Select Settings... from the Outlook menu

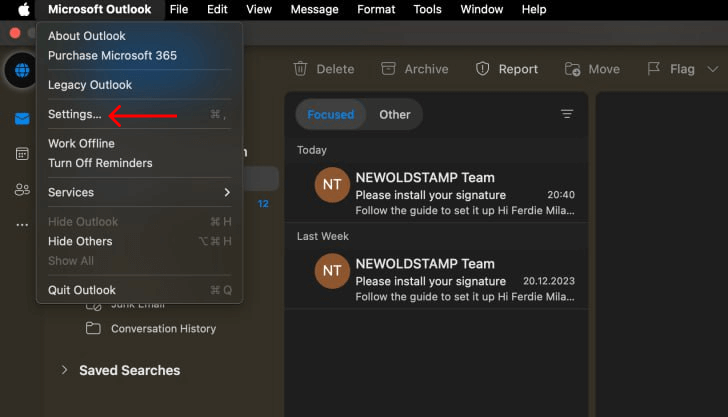click(75, 115)
